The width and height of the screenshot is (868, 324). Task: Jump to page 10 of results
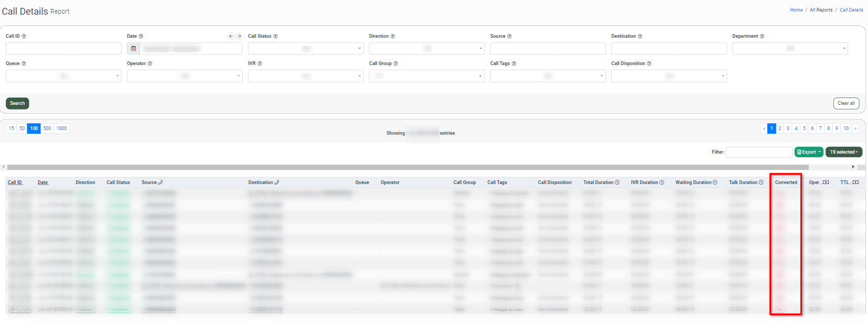click(x=846, y=128)
